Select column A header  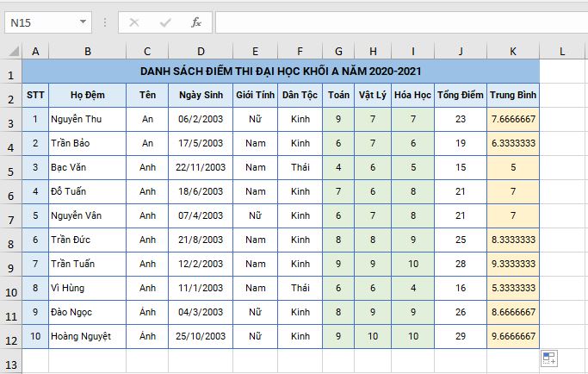(x=35, y=51)
